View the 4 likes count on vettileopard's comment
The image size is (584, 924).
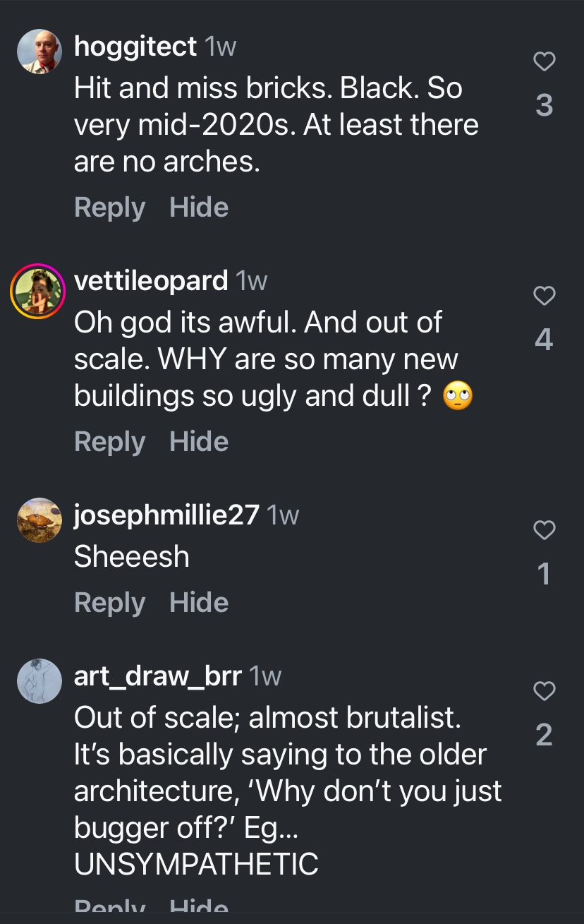pyautogui.click(x=544, y=340)
